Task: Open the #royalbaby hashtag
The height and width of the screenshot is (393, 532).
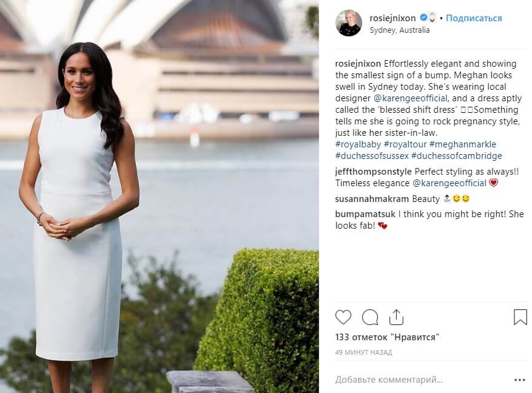Action: pyautogui.click(x=358, y=144)
